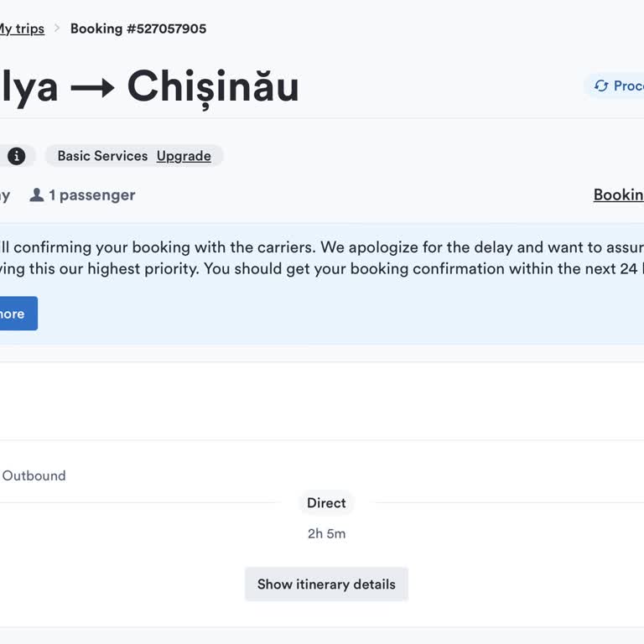Expand Show itinerary details

[326, 584]
